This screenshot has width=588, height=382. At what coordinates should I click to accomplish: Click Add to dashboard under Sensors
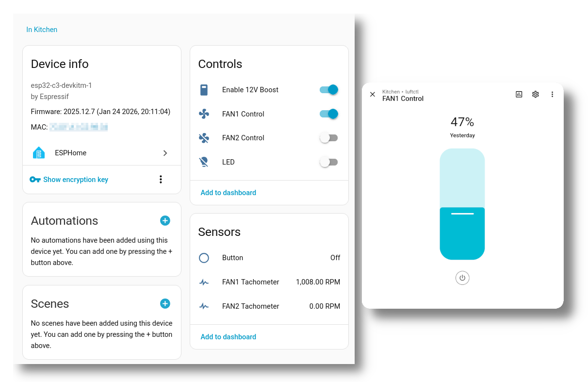(x=228, y=337)
